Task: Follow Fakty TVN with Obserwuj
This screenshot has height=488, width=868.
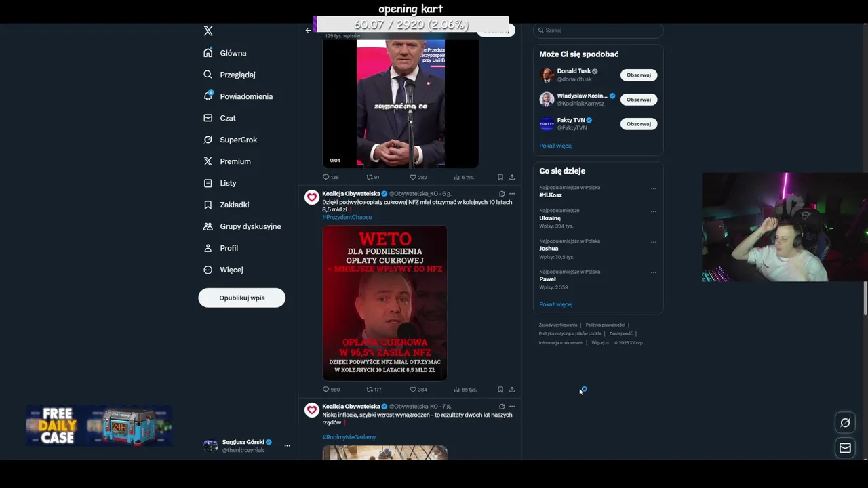Action: click(639, 124)
